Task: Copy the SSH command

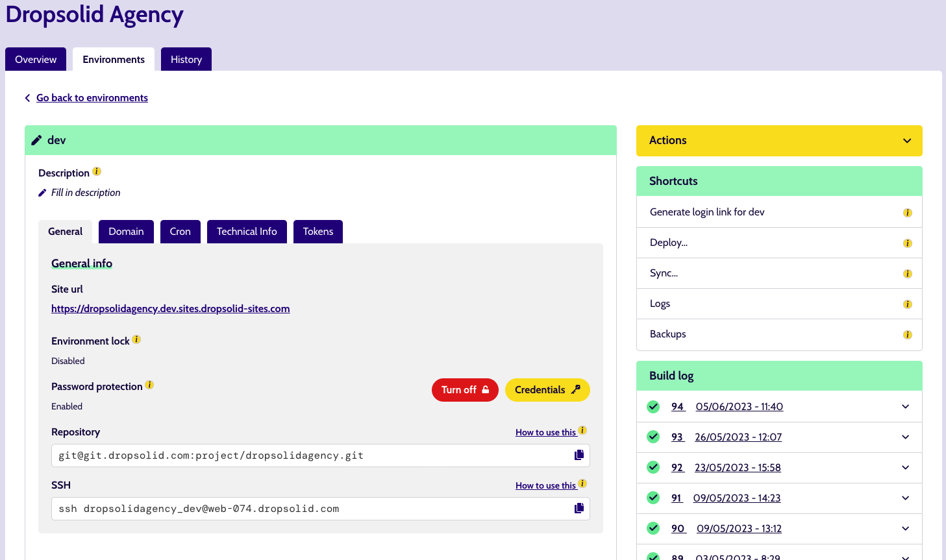Action: 579,508
